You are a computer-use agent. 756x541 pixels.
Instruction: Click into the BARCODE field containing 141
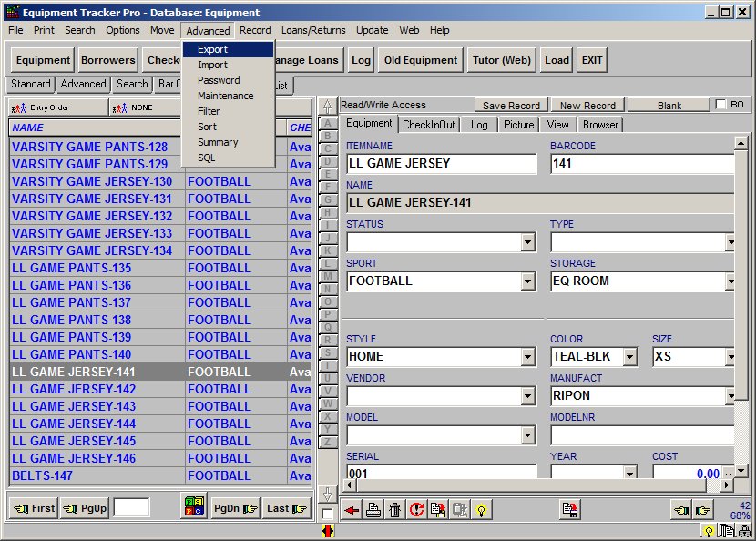(641, 164)
